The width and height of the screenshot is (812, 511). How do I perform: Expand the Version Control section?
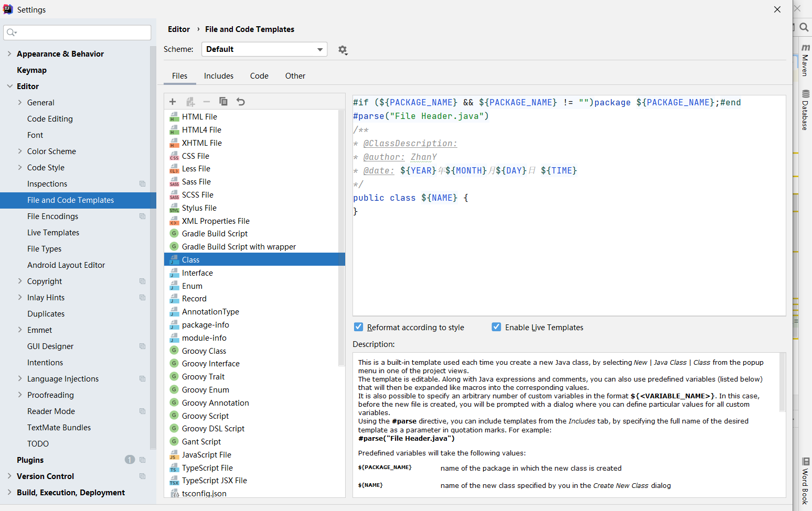(9, 476)
